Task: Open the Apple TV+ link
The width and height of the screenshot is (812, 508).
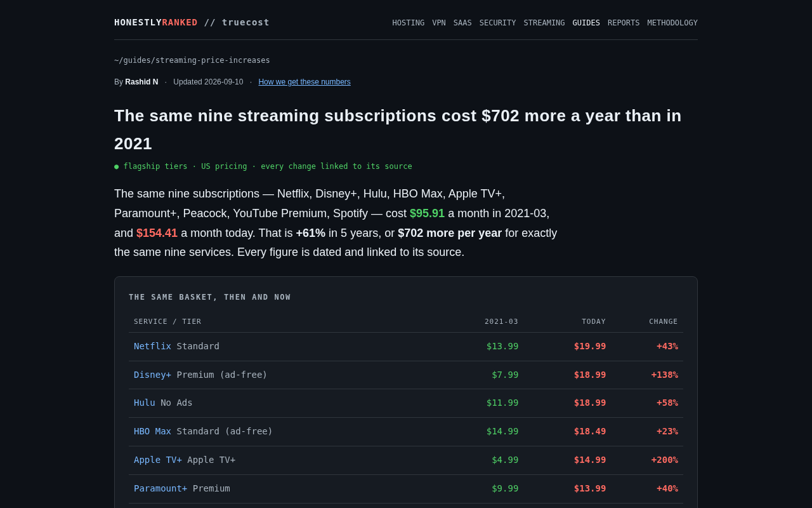Action: 158,460
